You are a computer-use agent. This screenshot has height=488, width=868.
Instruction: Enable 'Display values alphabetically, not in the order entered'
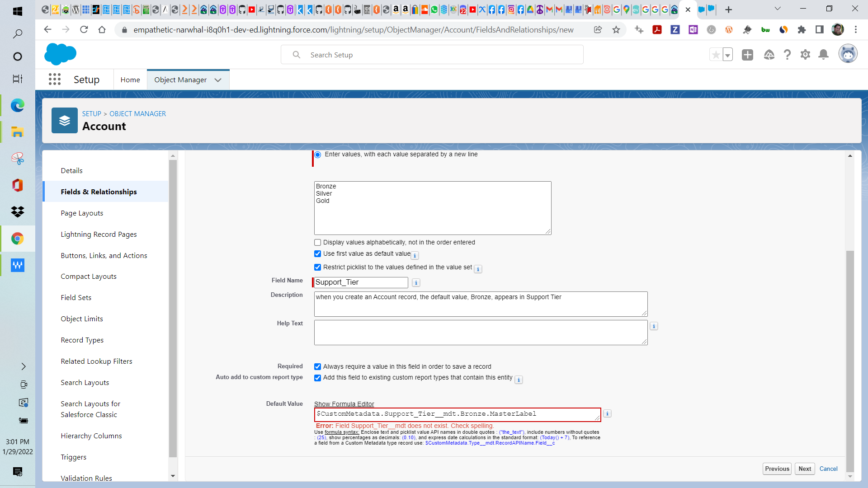click(318, 242)
